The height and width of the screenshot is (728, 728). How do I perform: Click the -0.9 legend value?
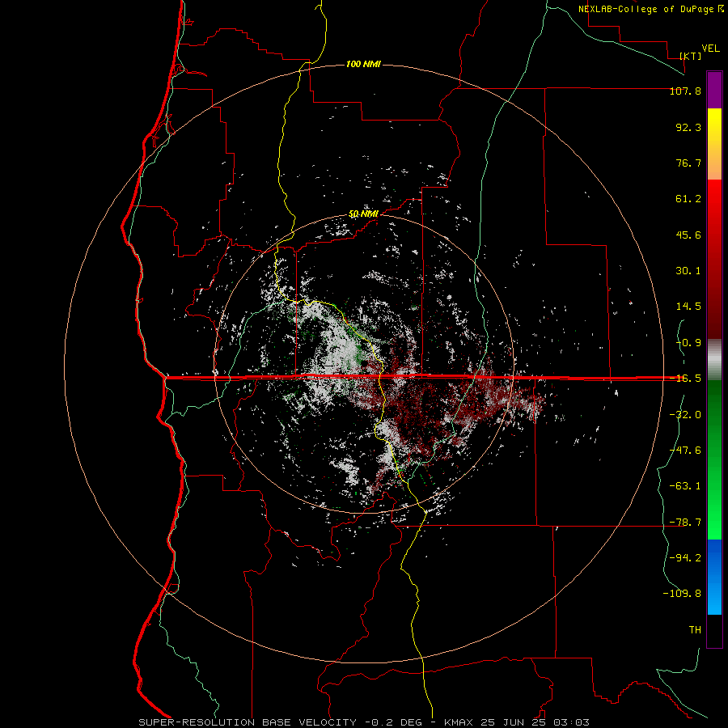[x=688, y=343]
